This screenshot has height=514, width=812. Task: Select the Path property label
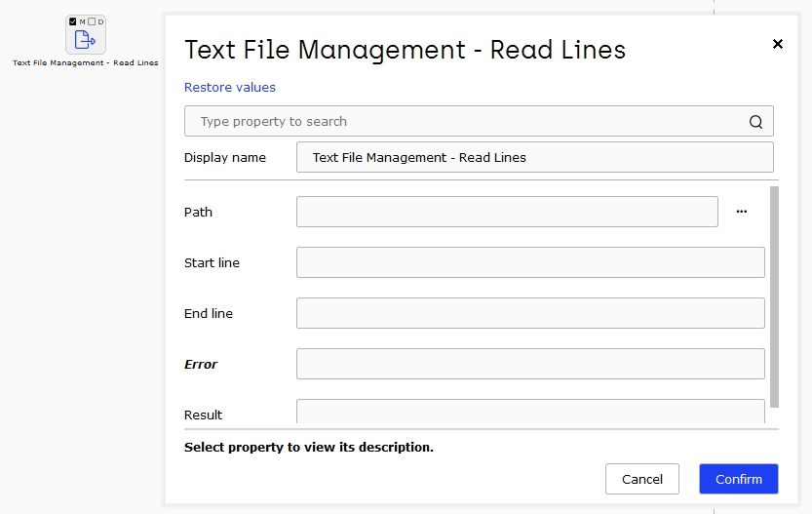pos(198,212)
